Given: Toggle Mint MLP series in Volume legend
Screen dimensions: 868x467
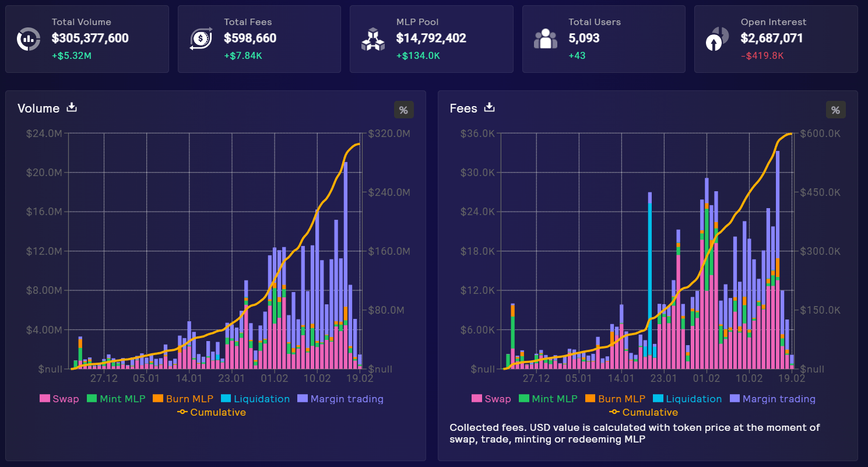Looking at the screenshot, I should 115,399.
